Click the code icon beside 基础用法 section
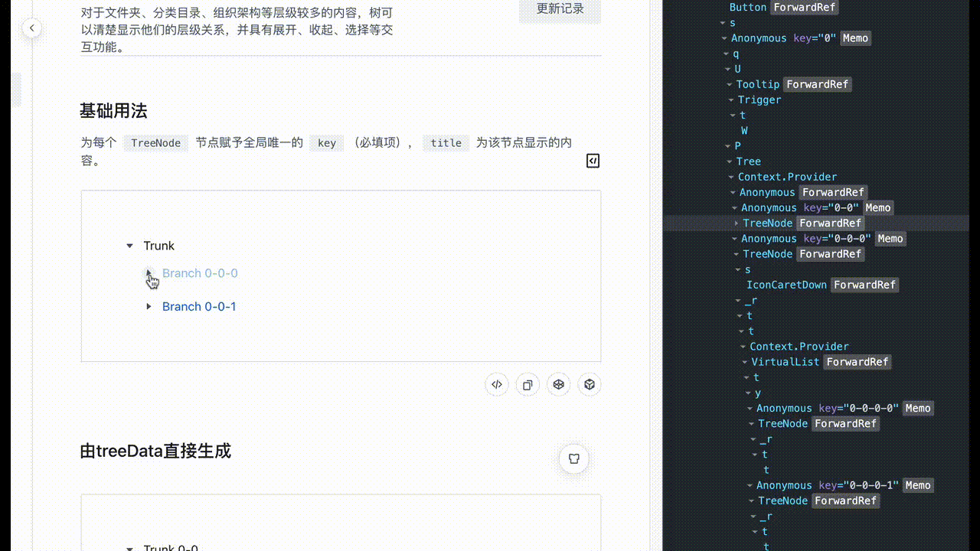This screenshot has height=551, width=980. pyautogui.click(x=593, y=161)
